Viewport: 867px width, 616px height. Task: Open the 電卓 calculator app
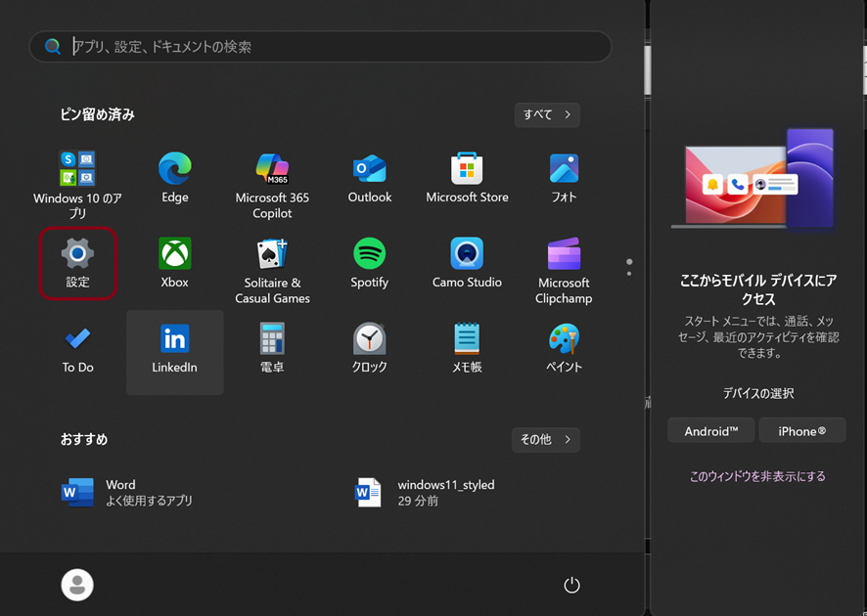pos(272,350)
